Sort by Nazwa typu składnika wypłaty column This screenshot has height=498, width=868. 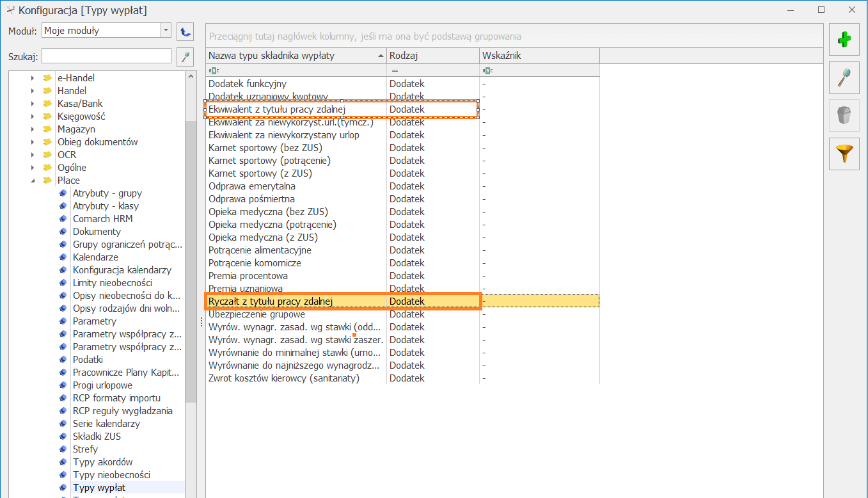tap(296, 56)
